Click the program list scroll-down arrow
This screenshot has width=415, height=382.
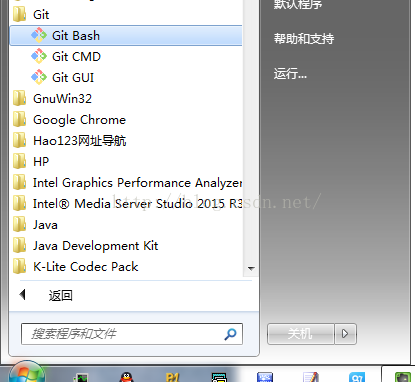point(251,268)
